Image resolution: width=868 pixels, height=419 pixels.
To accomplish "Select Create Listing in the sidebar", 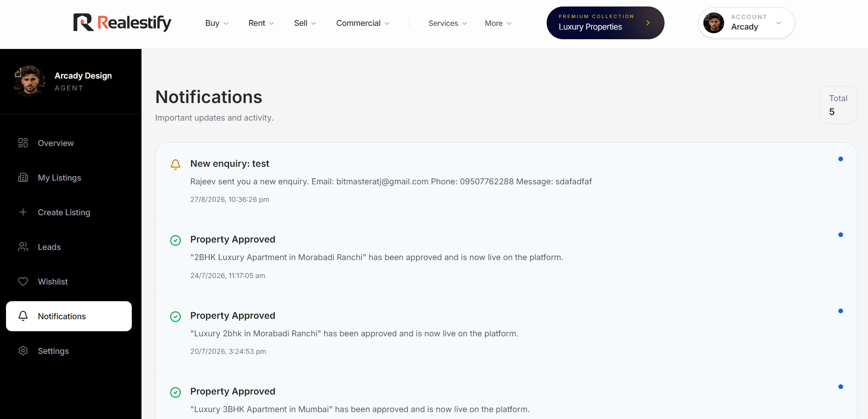I will [x=69, y=213].
